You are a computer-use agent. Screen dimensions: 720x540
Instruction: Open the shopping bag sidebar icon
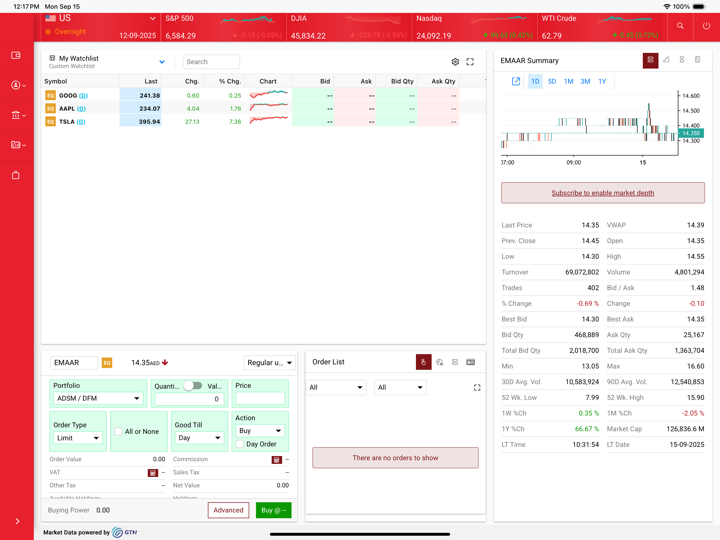tap(16, 175)
